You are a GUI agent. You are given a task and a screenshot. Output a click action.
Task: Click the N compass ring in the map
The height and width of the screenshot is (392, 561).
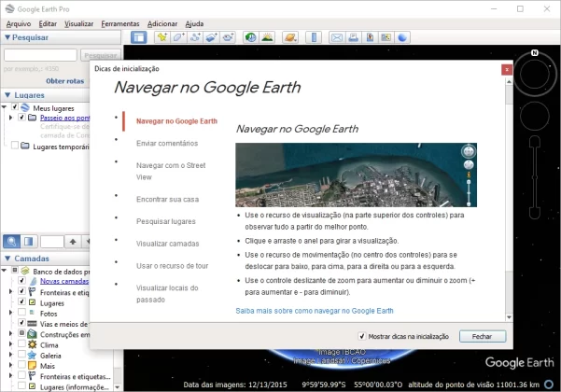(535, 74)
